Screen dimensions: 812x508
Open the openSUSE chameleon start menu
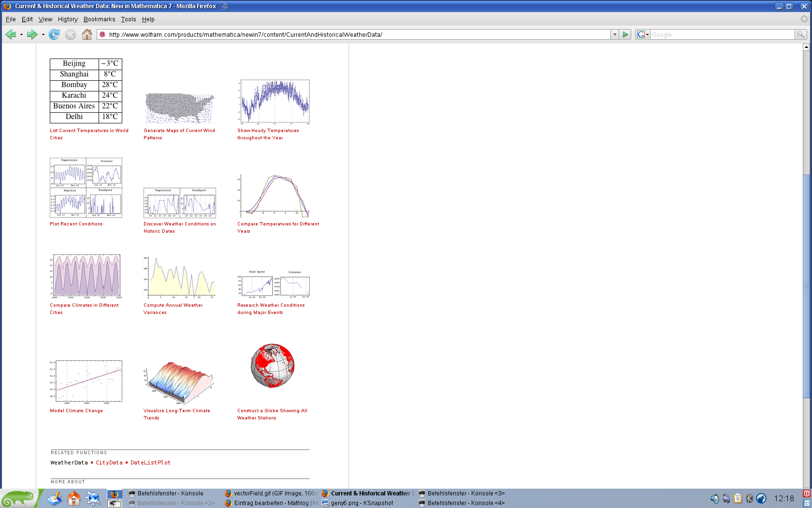(x=18, y=498)
